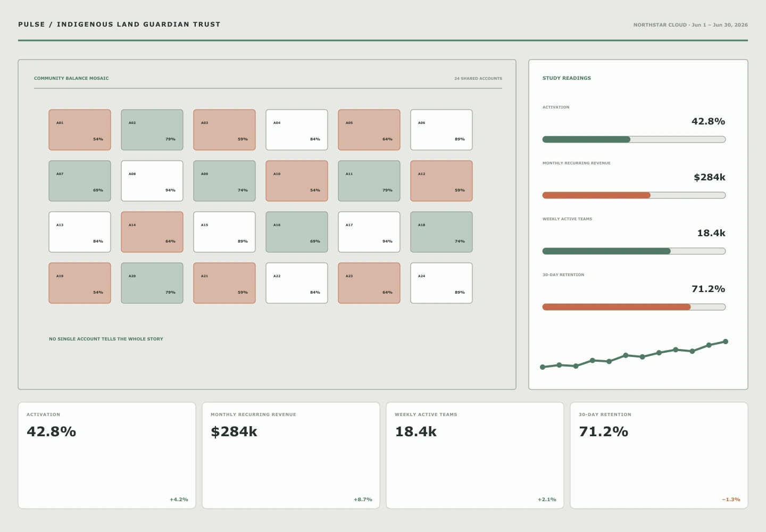The height and width of the screenshot is (532, 766).
Task: Open account tile A08
Action: pyautogui.click(x=152, y=181)
